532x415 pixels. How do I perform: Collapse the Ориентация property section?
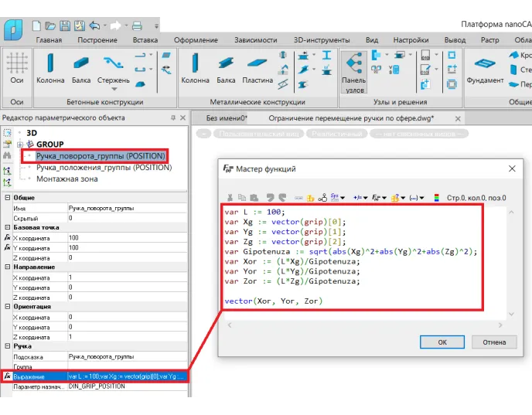point(8,307)
